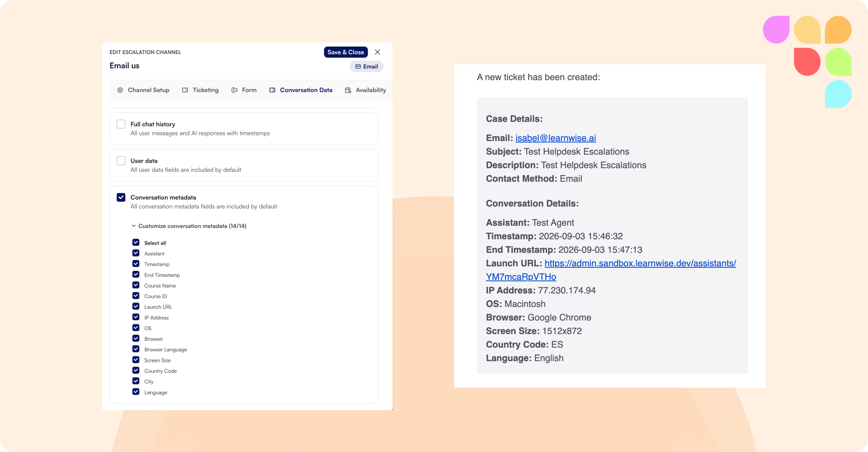Click the Conversation Data tab icon
The width and height of the screenshot is (868, 452).
tap(272, 90)
